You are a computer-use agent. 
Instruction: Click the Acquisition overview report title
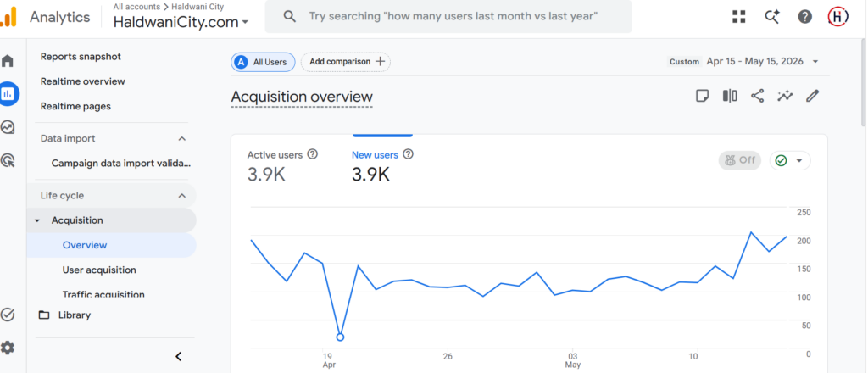pos(302,97)
